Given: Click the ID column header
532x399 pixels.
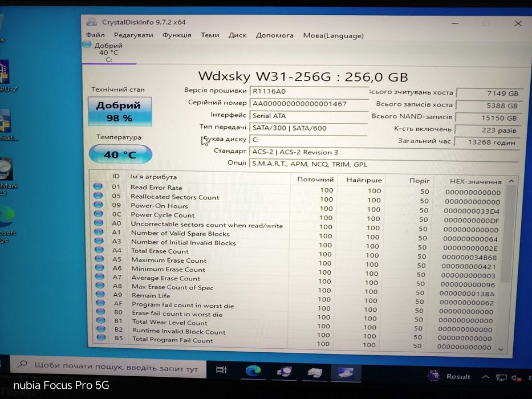Looking at the screenshot, I should pos(116,176).
